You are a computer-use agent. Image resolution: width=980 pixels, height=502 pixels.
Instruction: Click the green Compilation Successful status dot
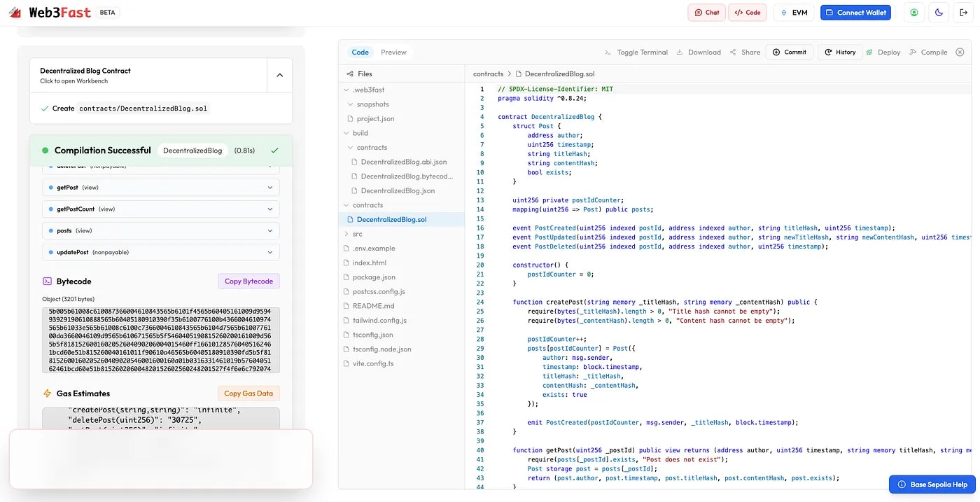coord(45,150)
